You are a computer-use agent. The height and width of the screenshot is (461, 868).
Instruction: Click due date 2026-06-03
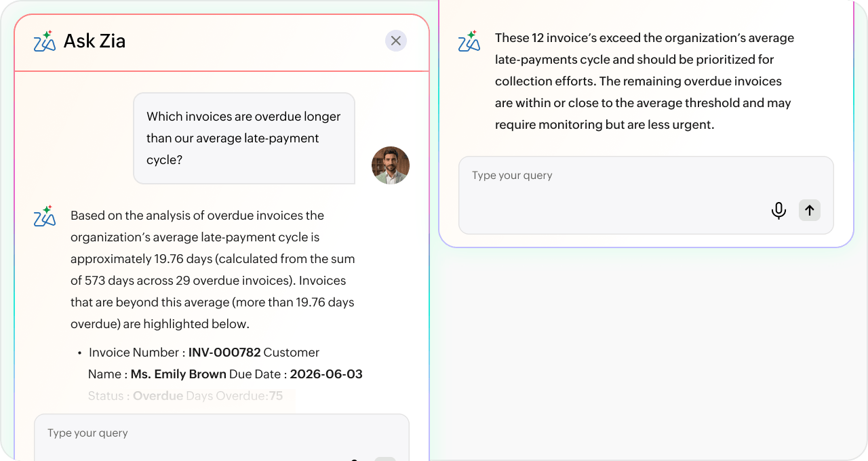(x=326, y=374)
